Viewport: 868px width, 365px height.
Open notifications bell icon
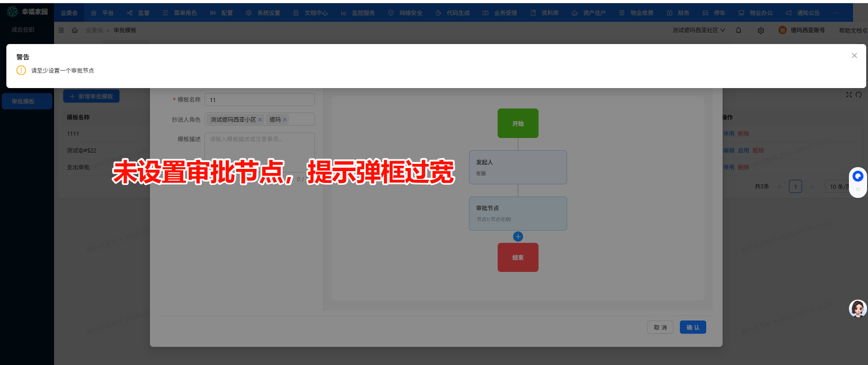pyautogui.click(x=738, y=30)
